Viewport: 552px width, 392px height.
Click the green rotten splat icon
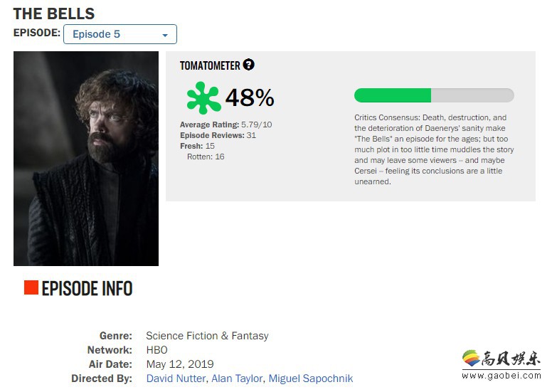[203, 98]
